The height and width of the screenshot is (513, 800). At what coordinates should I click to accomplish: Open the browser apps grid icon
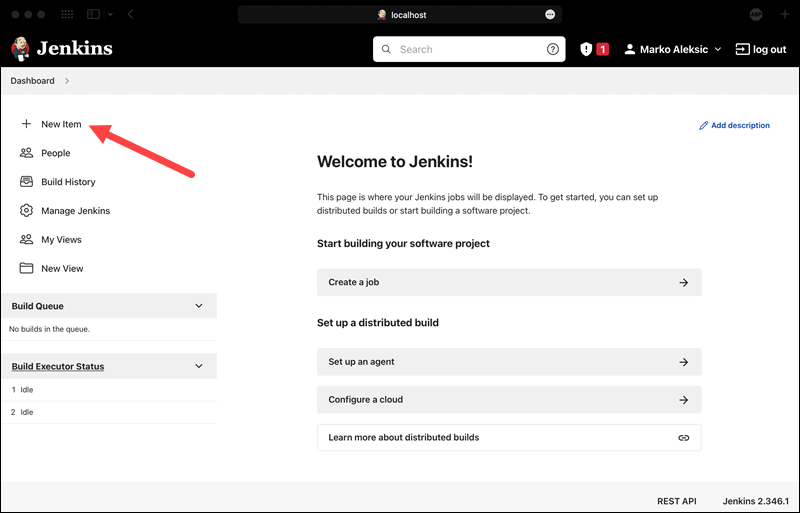pos(67,14)
